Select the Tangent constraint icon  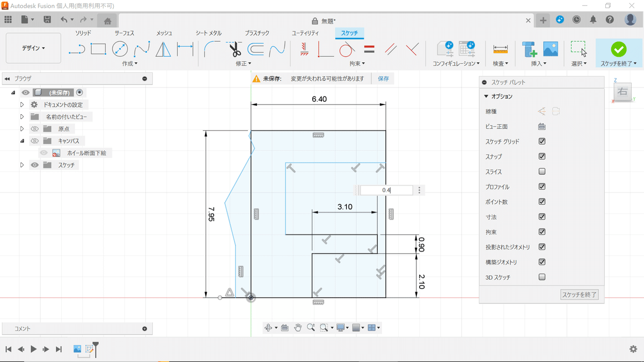347,49
